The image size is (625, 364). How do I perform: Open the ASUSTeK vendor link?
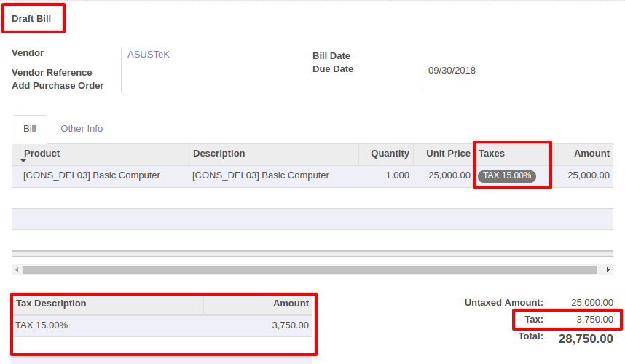click(x=149, y=55)
